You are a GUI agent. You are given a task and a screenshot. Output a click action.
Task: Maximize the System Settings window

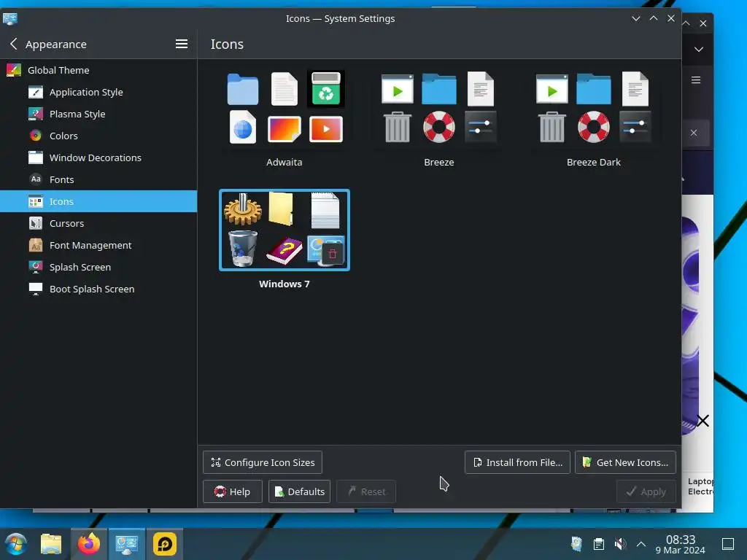[x=654, y=18]
